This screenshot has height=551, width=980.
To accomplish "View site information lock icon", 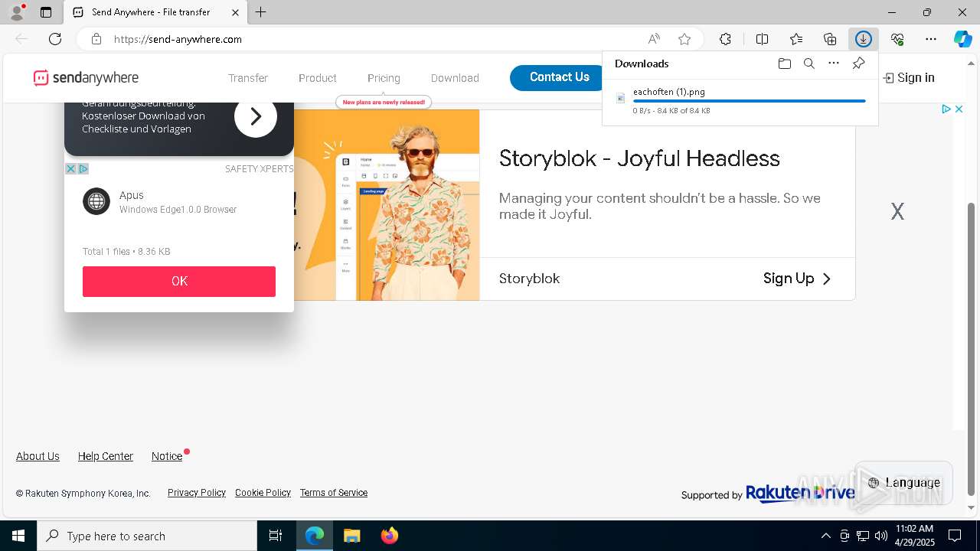I will pos(96,39).
